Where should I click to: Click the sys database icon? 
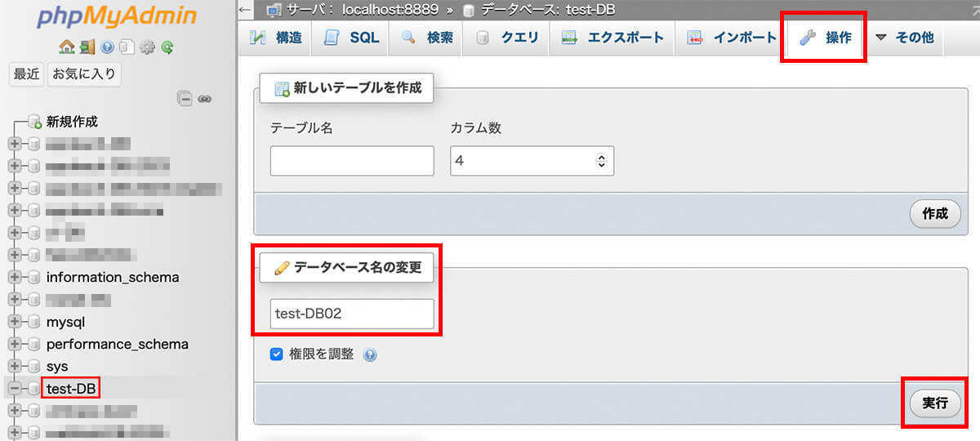click(x=33, y=366)
